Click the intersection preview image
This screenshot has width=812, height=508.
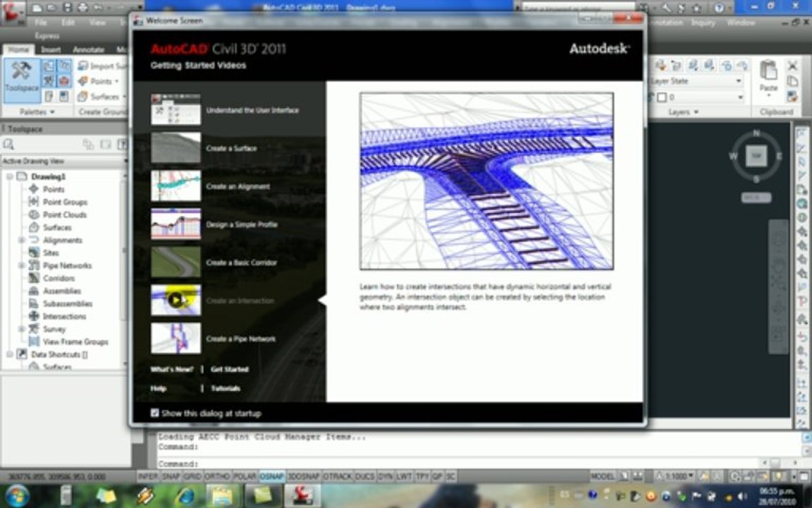pyautogui.click(x=487, y=181)
